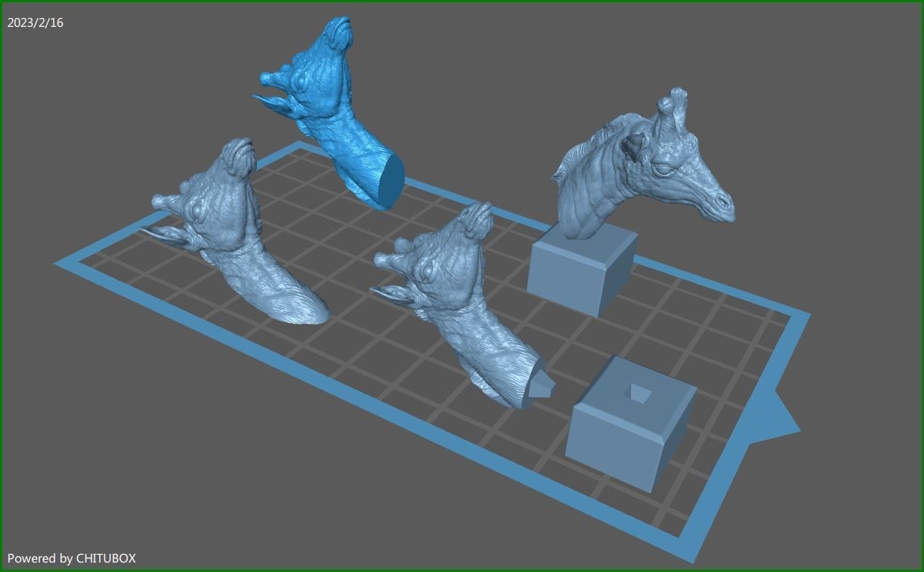Click the "Powered by CHITUBOX" text
This screenshot has height=572, width=924.
coord(71,558)
